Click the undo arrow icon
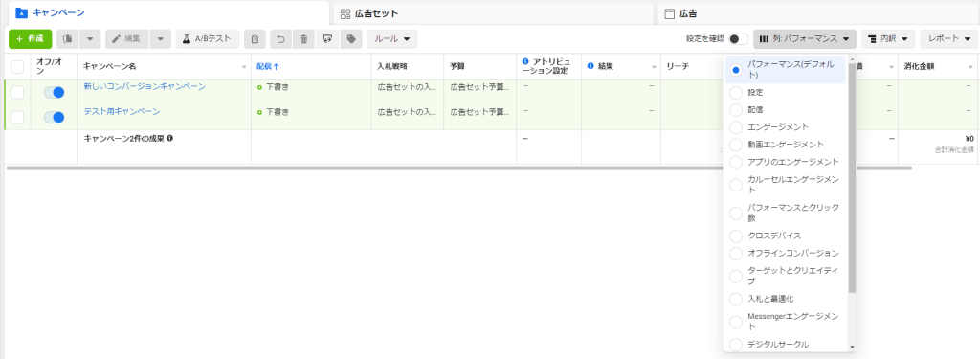The height and width of the screenshot is (359, 980). (x=281, y=39)
